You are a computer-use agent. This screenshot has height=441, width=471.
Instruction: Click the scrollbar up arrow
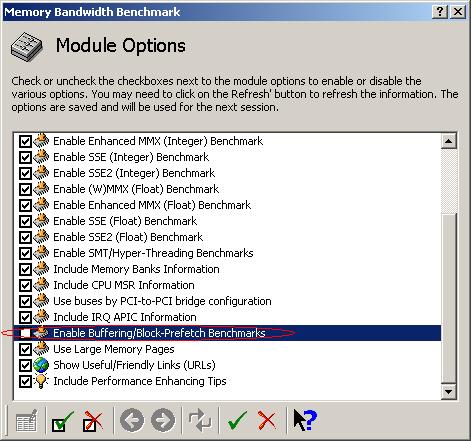[449, 141]
